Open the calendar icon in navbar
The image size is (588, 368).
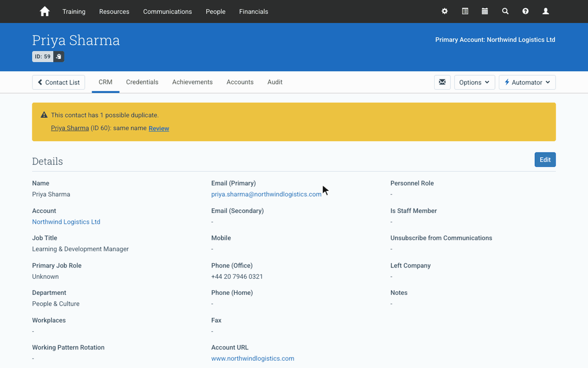click(485, 11)
